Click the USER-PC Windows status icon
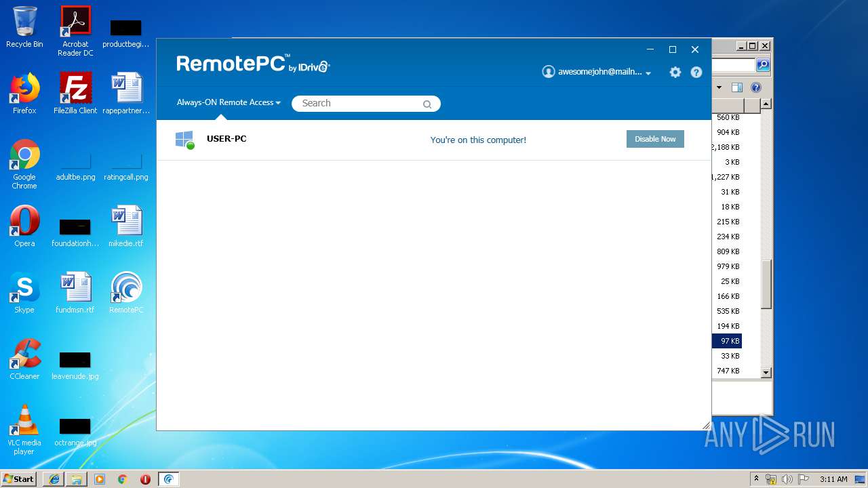This screenshot has width=868, height=488. pyautogui.click(x=184, y=140)
